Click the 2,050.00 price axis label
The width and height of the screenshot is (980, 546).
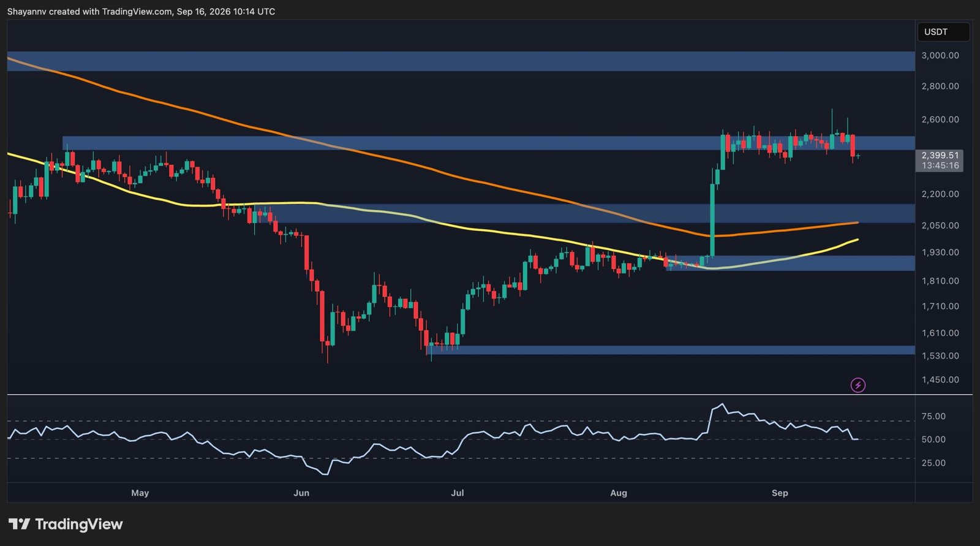(940, 226)
